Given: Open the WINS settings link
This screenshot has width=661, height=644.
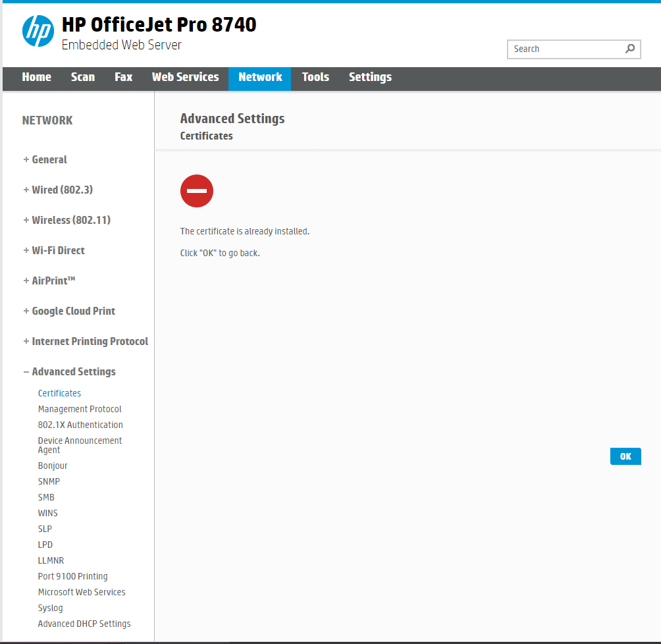Looking at the screenshot, I should click(47, 513).
